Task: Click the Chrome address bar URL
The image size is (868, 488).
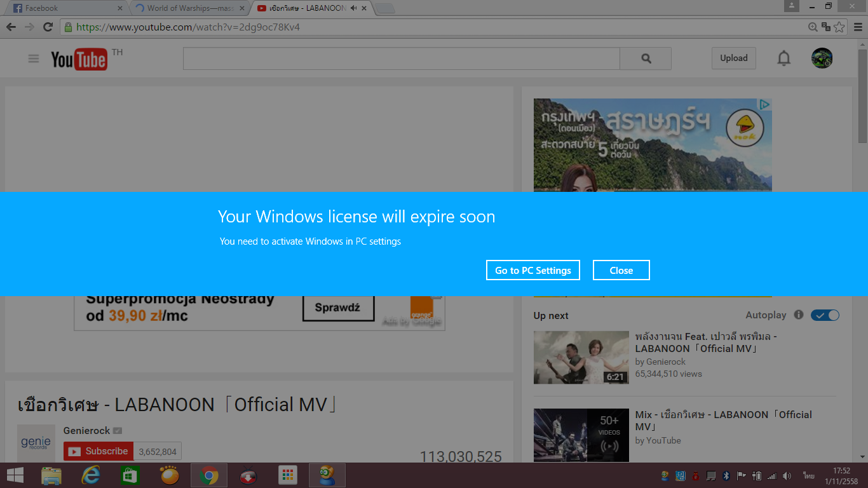Action: [x=188, y=27]
